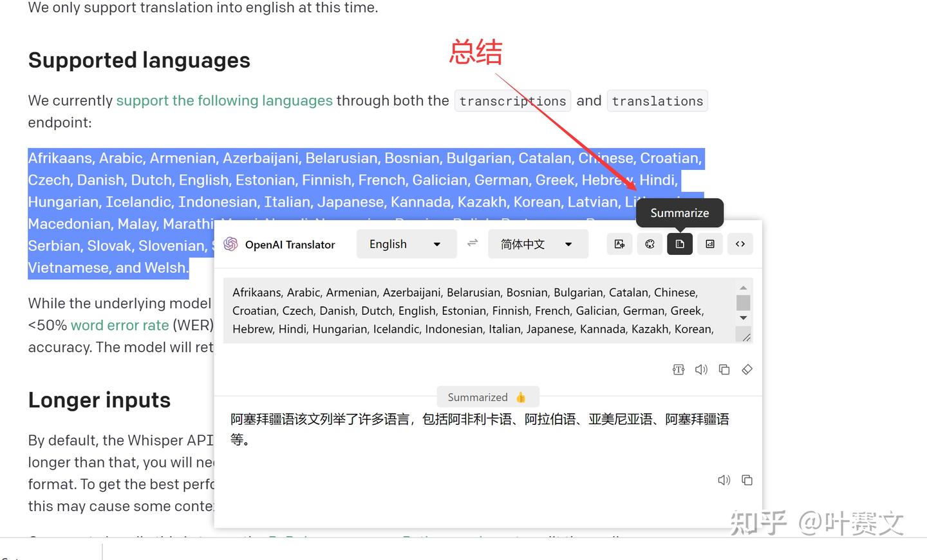Image resolution: width=927 pixels, height=560 pixels.
Task: Click the Summarized thumbs-up badge
Action: click(x=487, y=397)
